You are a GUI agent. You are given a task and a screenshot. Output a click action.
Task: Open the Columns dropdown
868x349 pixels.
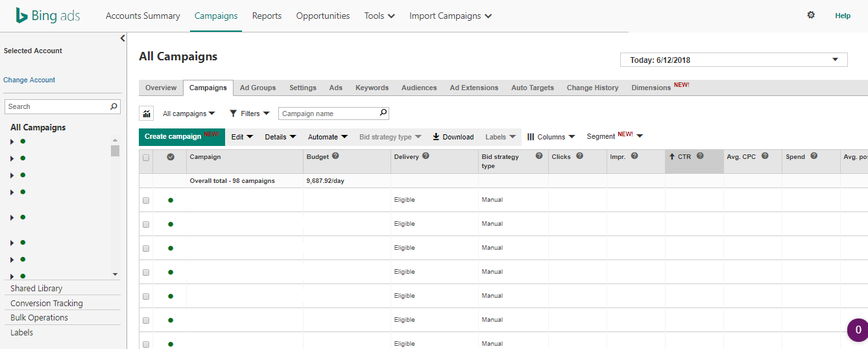[551, 137]
